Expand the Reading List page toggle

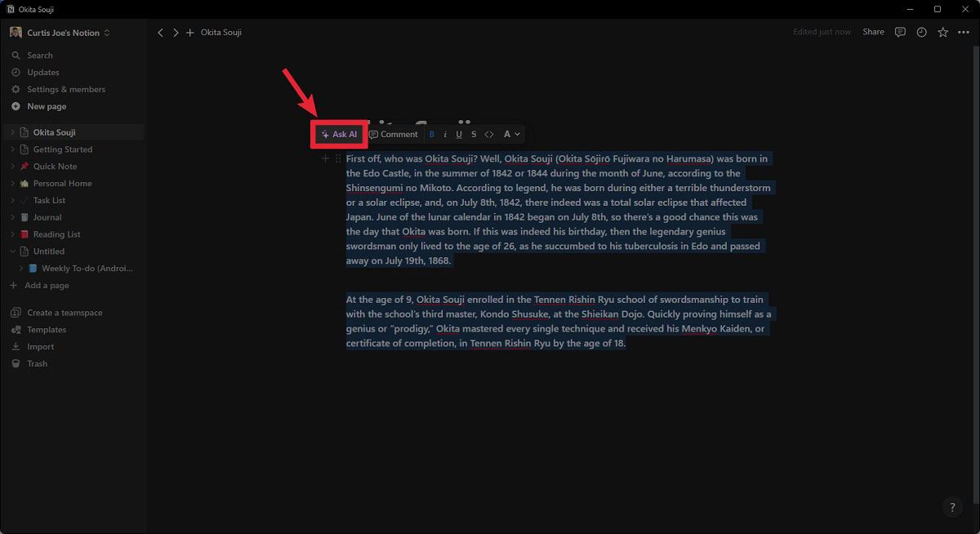(x=13, y=234)
